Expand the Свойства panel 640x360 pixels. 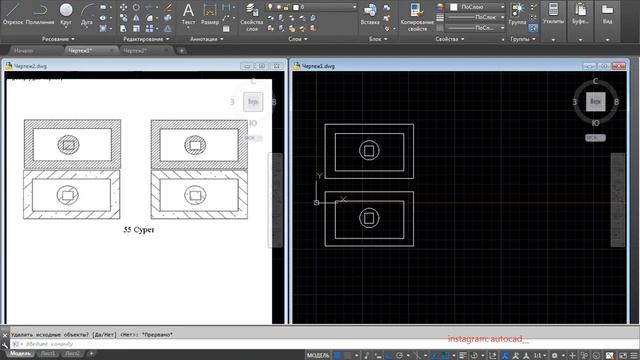tap(449, 39)
